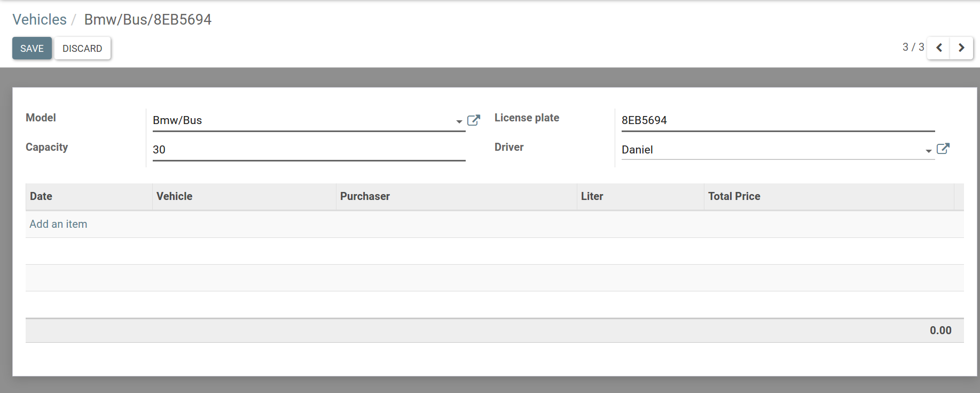The height and width of the screenshot is (393, 980).
Task: Sort by the Date column header
Action: tap(41, 196)
